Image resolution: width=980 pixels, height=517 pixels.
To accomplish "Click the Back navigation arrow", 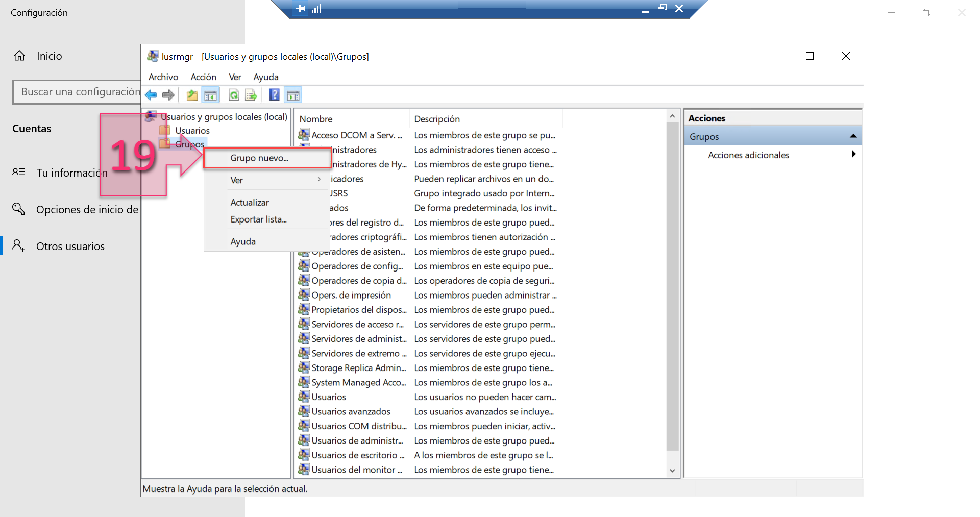I will click(151, 94).
